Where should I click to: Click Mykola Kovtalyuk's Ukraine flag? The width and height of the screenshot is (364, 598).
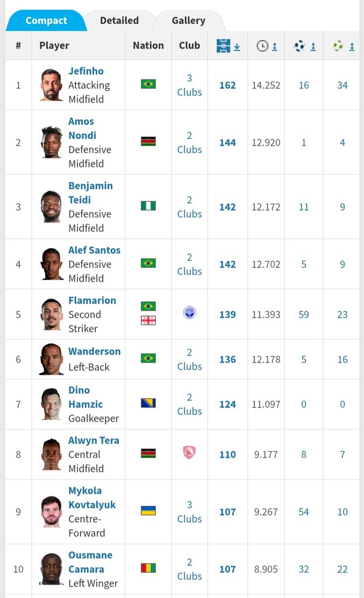pos(148,510)
